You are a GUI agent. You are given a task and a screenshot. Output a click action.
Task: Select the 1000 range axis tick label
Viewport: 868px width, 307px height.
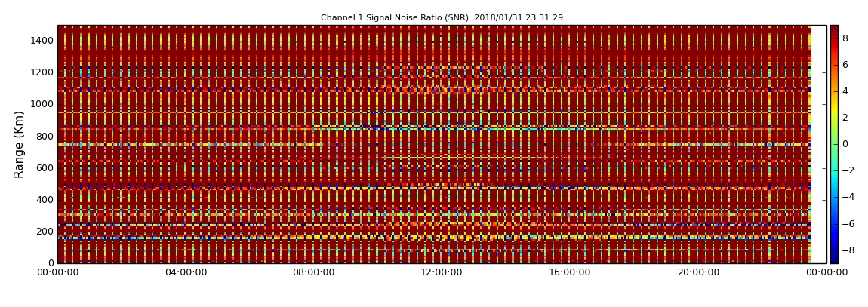point(41,104)
